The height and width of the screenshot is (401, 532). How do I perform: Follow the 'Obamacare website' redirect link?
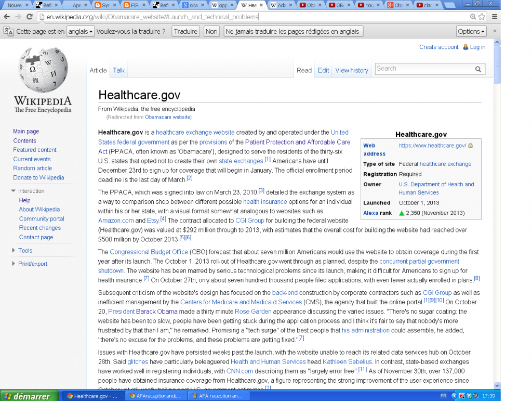(x=168, y=117)
